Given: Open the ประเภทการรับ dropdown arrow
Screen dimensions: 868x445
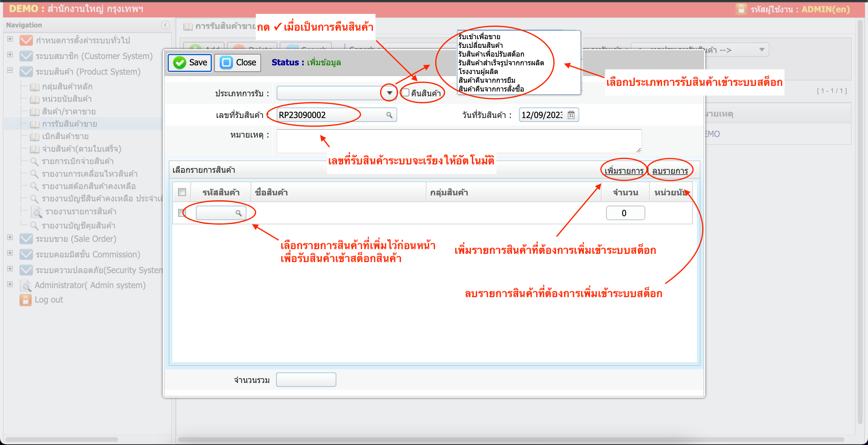Looking at the screenshot, I should coord(389,93).
